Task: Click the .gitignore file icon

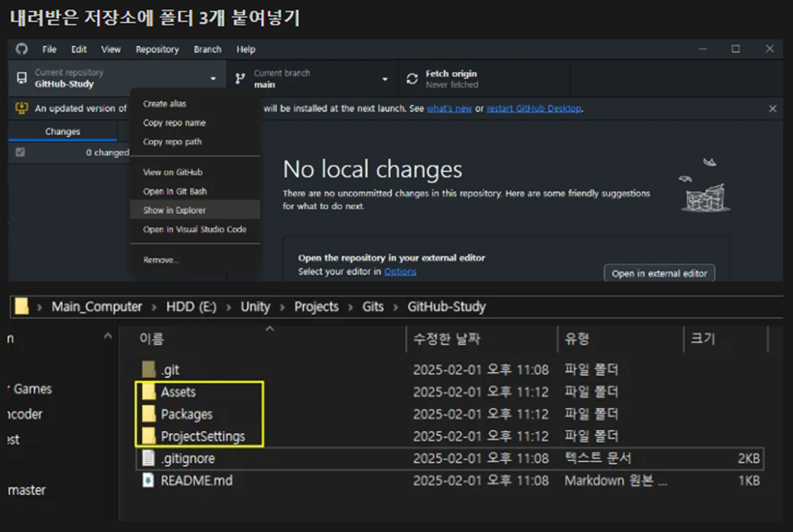Action: tap(148, 459)
